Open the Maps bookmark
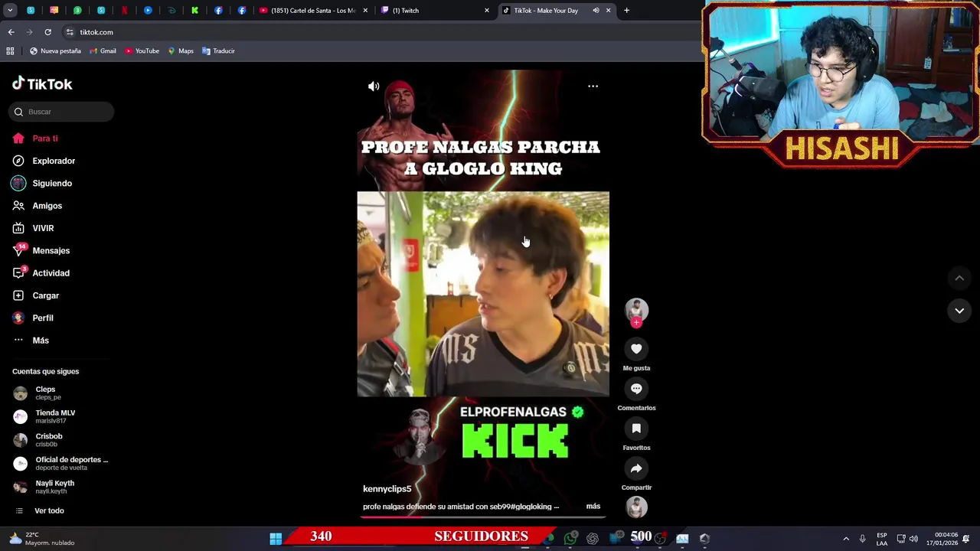Screen dimensions: 980x551 point(181,51)
